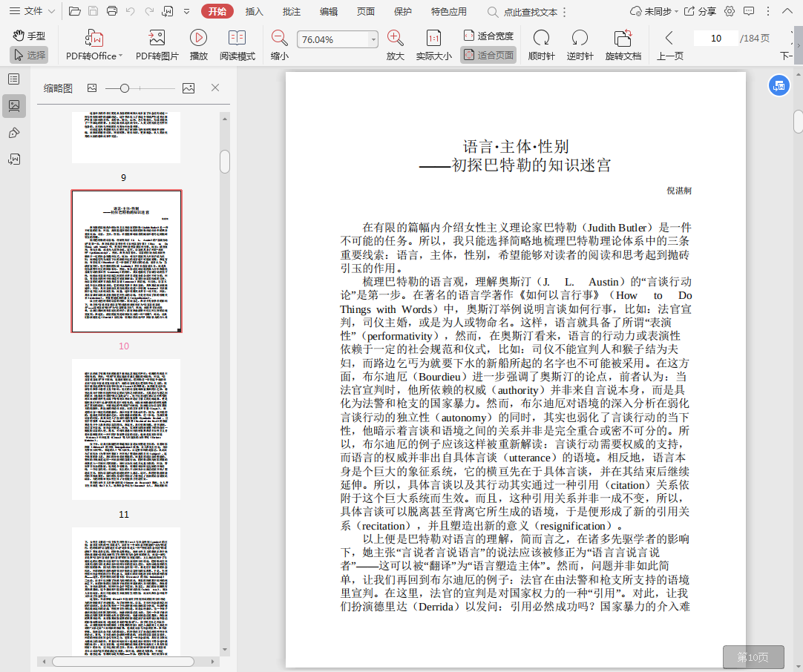Viewport: 803px width, 672px height.
Task: Open the 保护 tab
Action: coord(402,11)
